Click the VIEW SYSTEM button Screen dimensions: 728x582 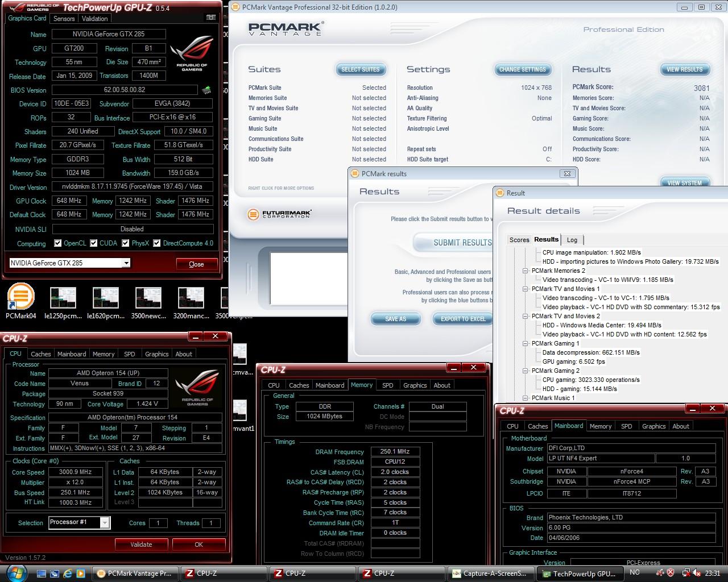[x=685, y=182]
